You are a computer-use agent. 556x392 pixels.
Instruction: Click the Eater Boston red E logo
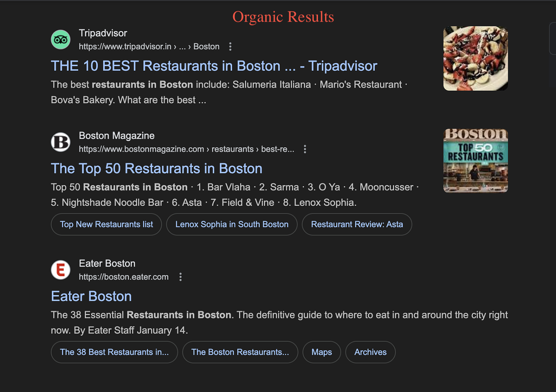[x=61, y=270]
